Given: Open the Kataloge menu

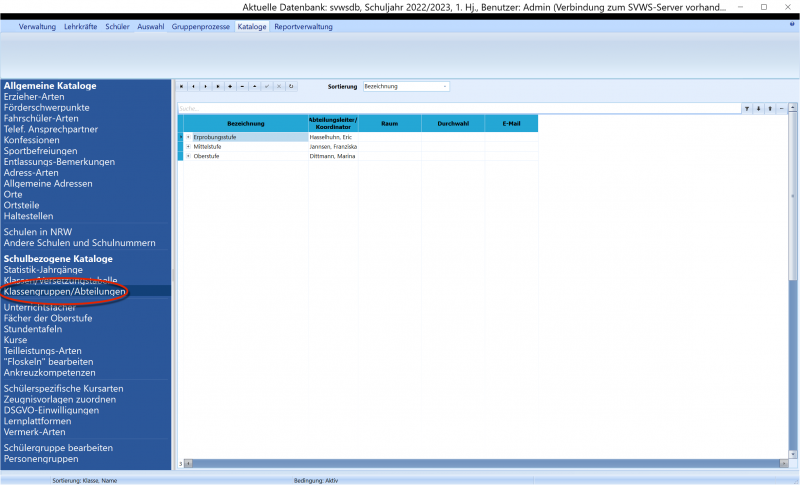Looking at the screenshot, I should [252, 27].
